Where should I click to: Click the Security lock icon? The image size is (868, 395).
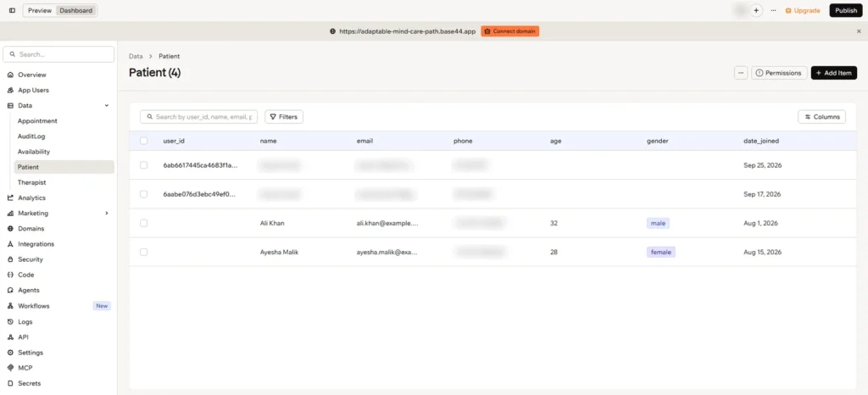[x=10, y=259]
